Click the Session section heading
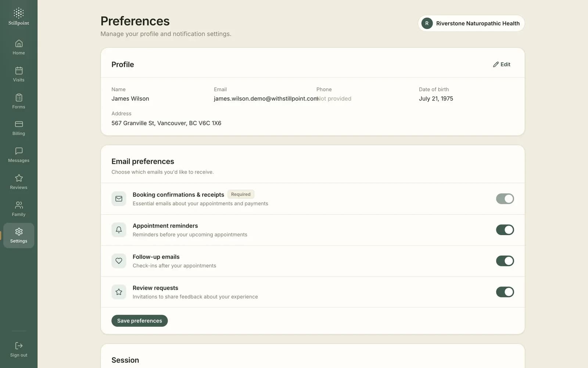 [x=125, y=360]
